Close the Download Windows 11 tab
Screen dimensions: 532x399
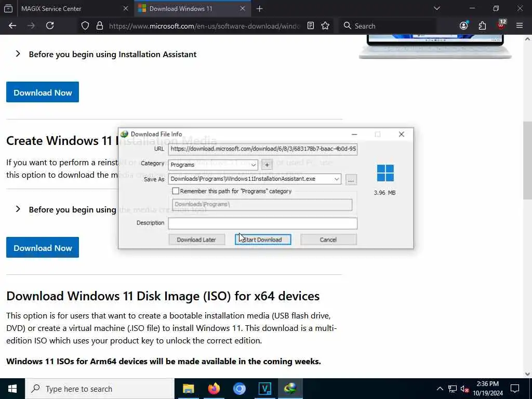point(243,8)
